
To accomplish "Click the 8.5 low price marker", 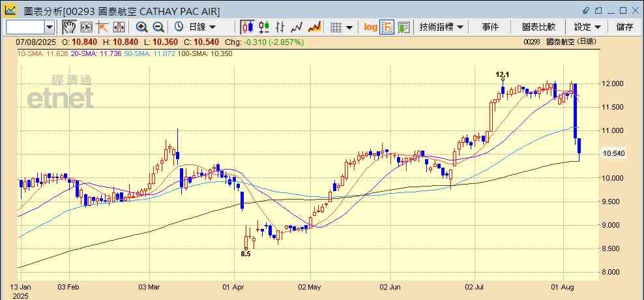I will pyautogui.click(x=246, y=254).
